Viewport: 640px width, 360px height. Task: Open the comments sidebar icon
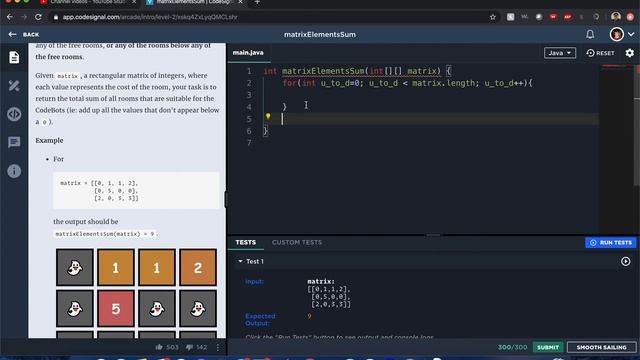pos(14,142)
